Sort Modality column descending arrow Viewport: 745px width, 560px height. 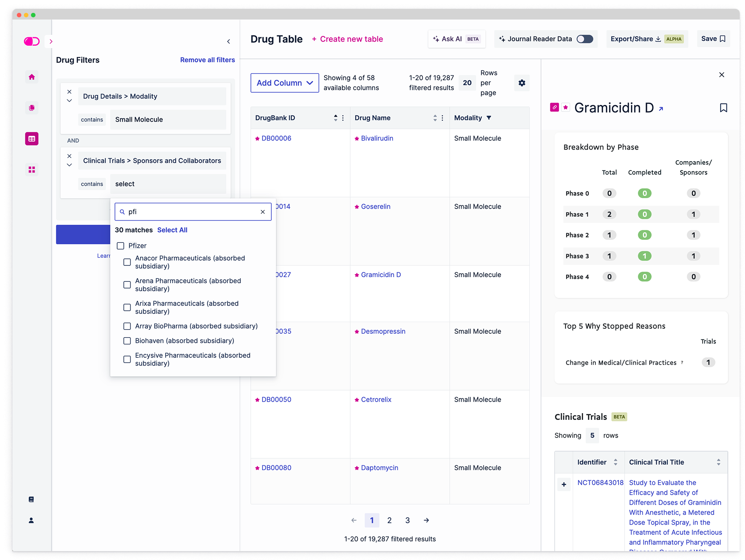489,118
